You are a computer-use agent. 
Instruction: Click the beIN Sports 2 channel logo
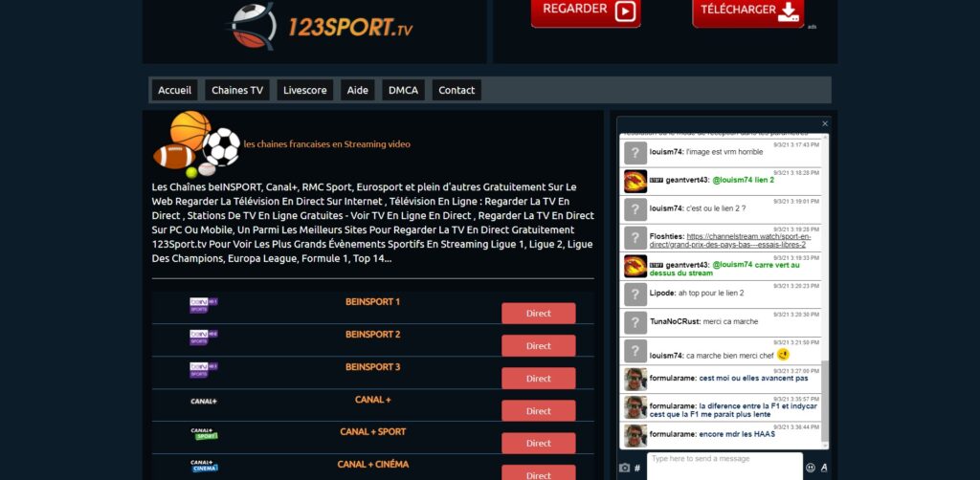click(x=203, y=338)
